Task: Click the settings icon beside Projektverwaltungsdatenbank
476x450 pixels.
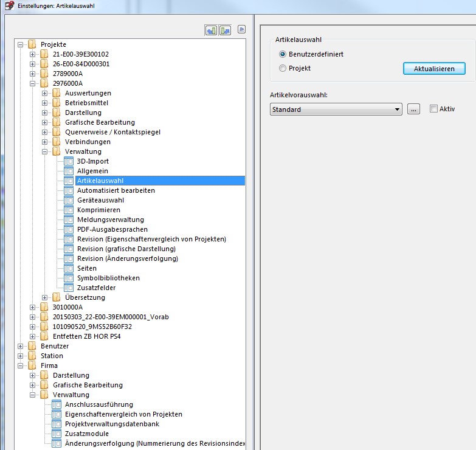Action: point(57,424)
